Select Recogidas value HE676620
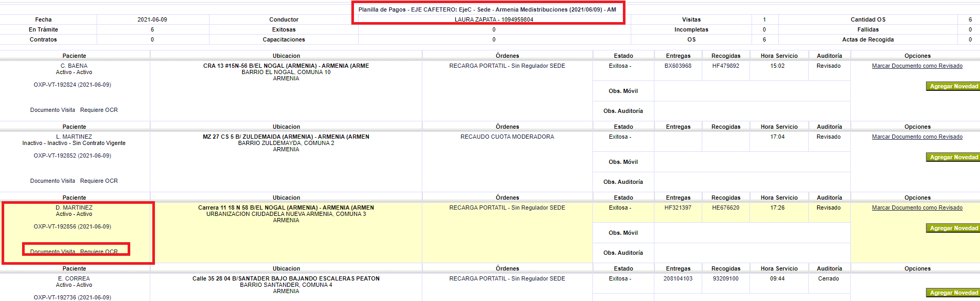 pyautogui.click(x=726, y=208)
